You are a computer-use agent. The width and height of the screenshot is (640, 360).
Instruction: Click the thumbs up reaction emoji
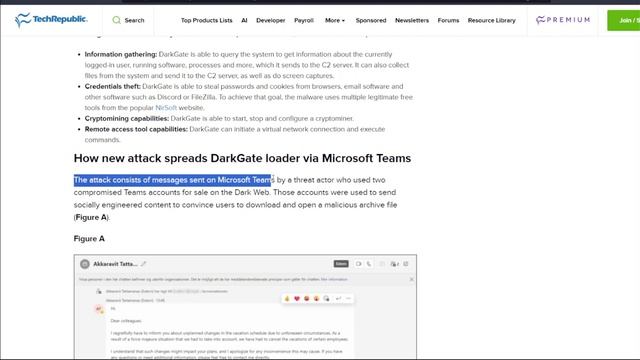[287, 299]
